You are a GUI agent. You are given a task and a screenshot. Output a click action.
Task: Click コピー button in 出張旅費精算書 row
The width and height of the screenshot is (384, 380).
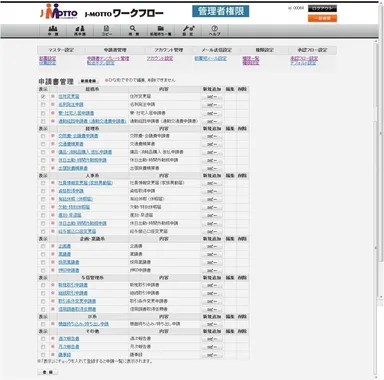[x=212, y=169]
